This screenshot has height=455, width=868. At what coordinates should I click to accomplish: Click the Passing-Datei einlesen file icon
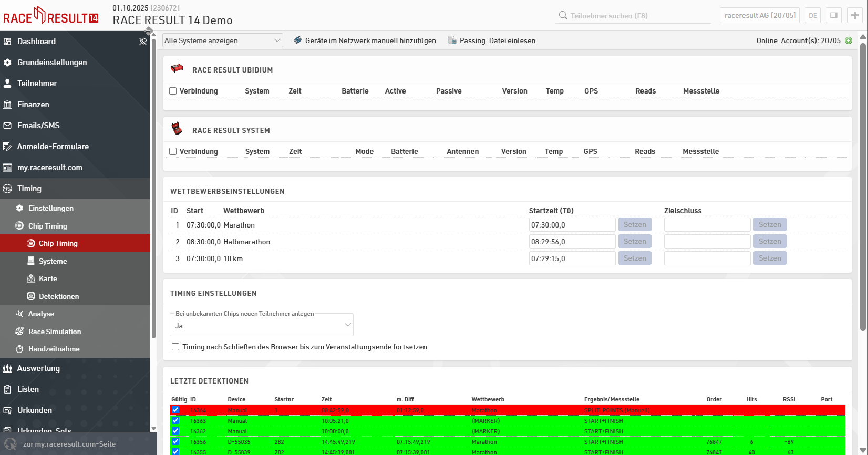452,40
